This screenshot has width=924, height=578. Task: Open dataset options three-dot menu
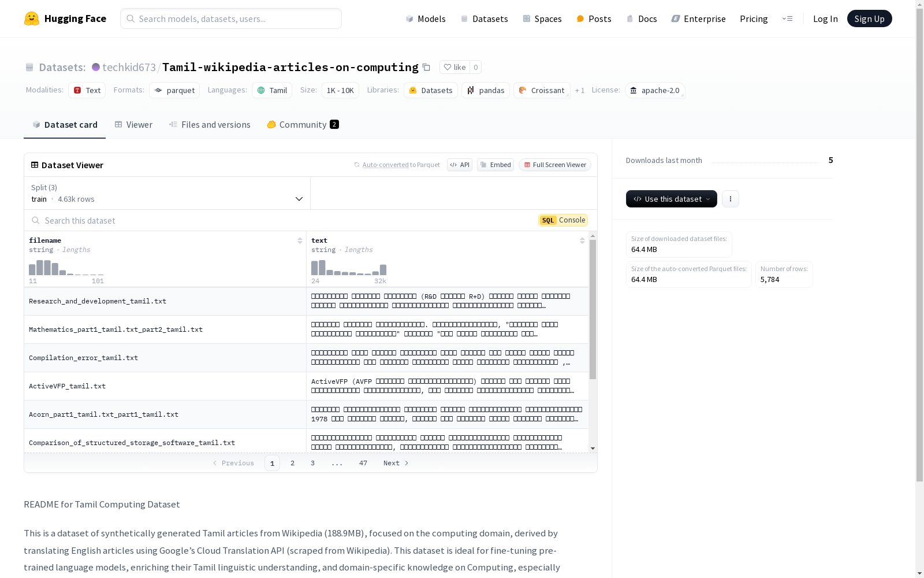click(731, 199)
